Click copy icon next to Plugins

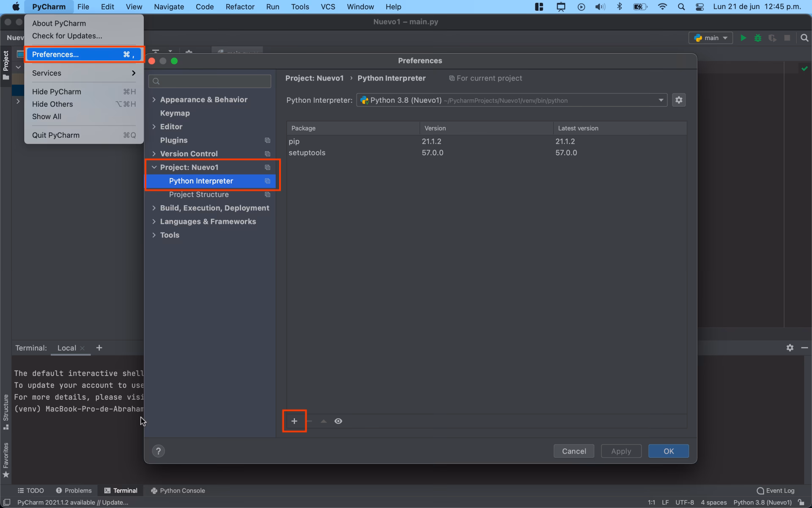(x=267, y=140)
